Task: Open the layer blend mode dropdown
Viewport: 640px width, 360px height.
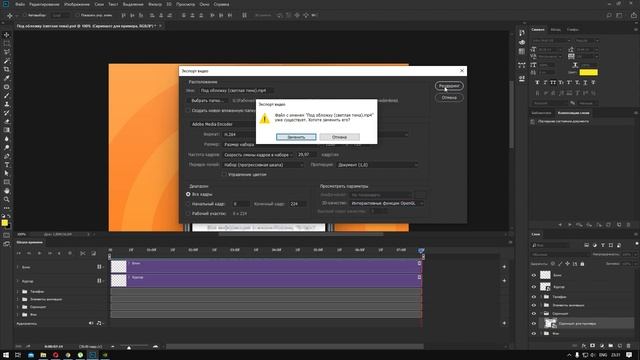Action: pyautogui.click(x=560, y=255)
